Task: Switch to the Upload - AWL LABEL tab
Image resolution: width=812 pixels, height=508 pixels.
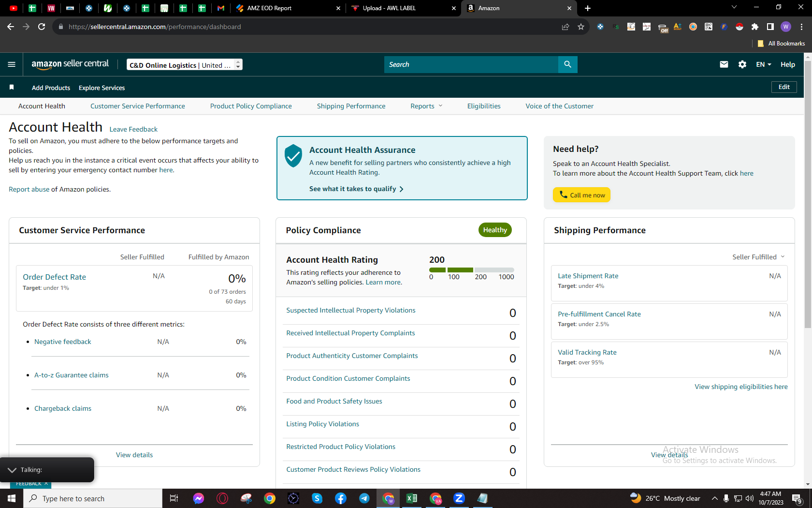Action: point(404,8)
